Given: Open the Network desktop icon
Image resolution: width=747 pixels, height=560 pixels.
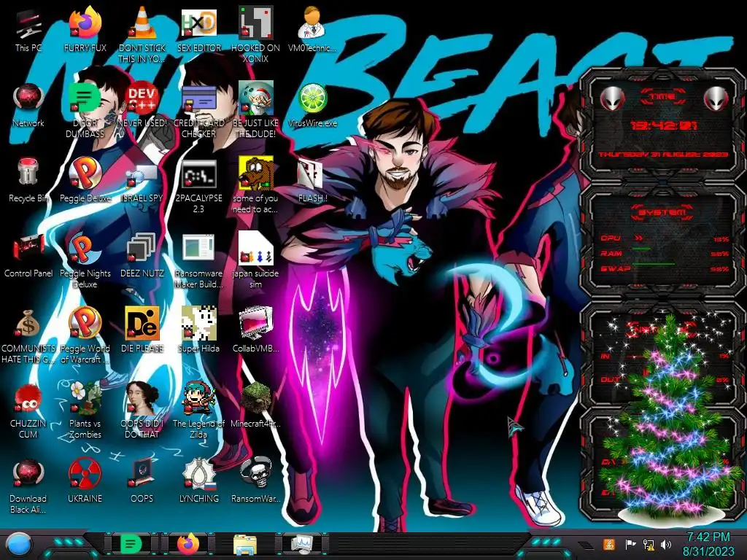Looking at the screenshot, I should [28, 106].
